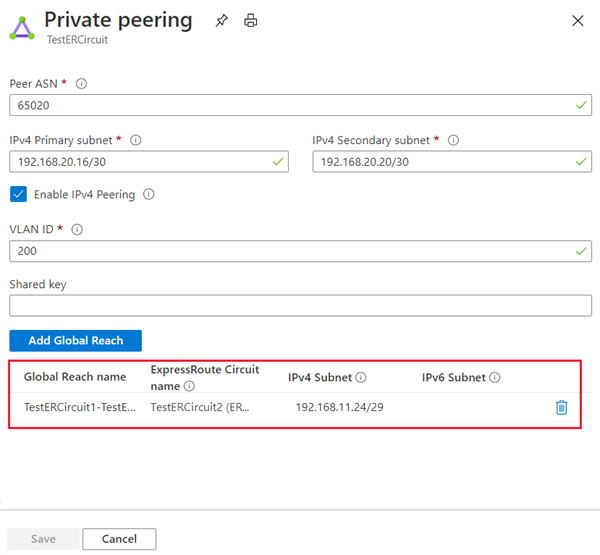
Task: Cancel the peering changes
Action: point(119,539)
